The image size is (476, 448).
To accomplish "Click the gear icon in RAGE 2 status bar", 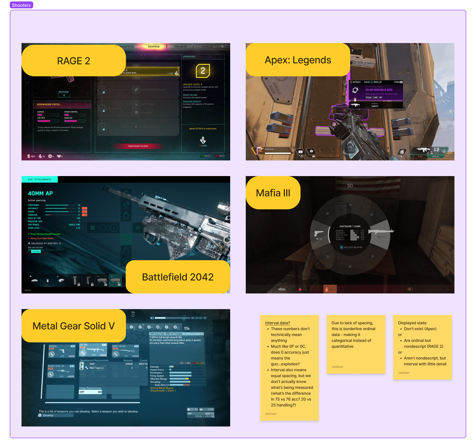I will tap(50, 156).
